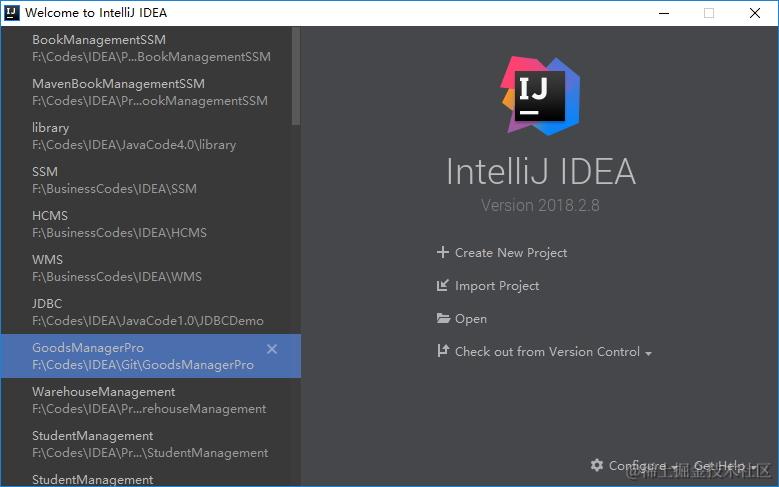Image resolution: width=779 pixels, height=487 pixels.
Task: Click the IntelliJ IDEA logo in the title bar
Action: pyautogui.click(x=11, y=12)
